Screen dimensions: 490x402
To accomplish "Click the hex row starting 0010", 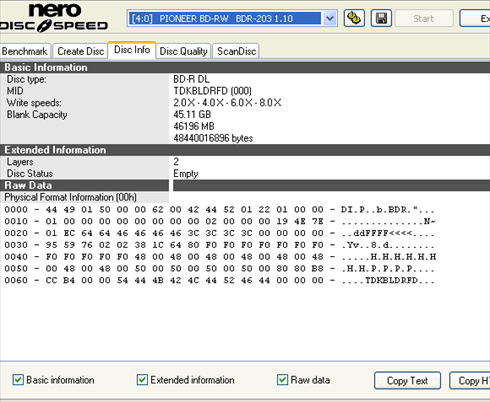I will coord(220,221).
